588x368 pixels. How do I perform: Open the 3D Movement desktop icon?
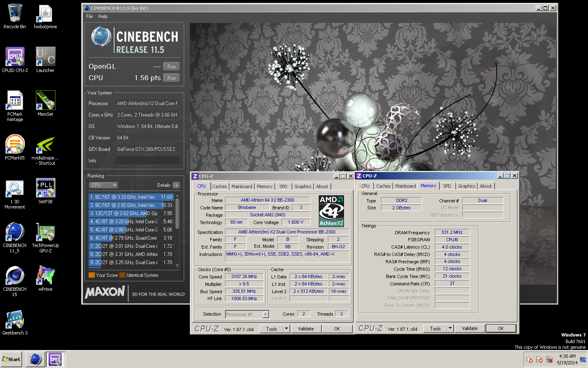[15, 194]
